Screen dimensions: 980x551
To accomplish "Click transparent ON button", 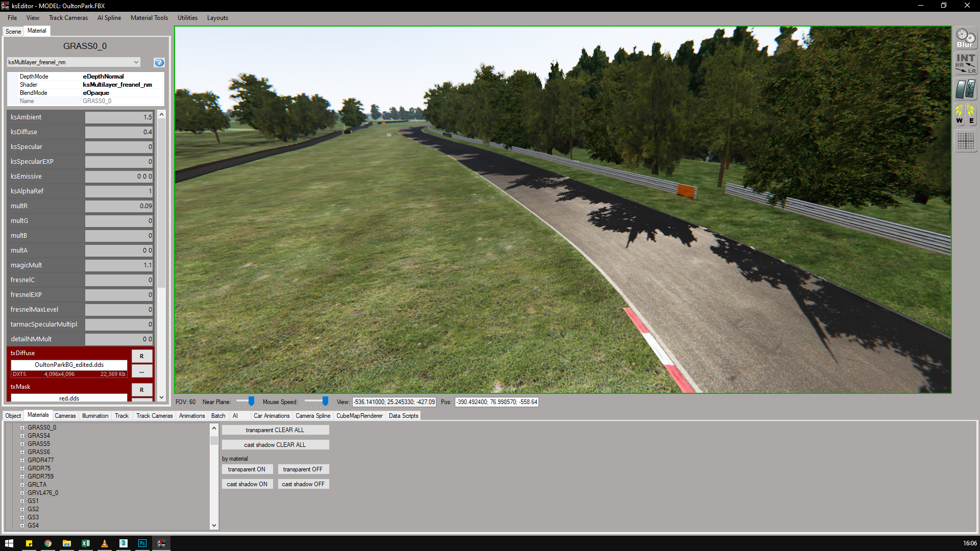I will [x=247, y=469].
